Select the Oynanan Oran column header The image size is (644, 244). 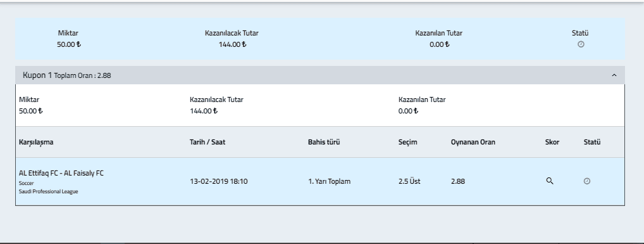click(x=473, y=142)
